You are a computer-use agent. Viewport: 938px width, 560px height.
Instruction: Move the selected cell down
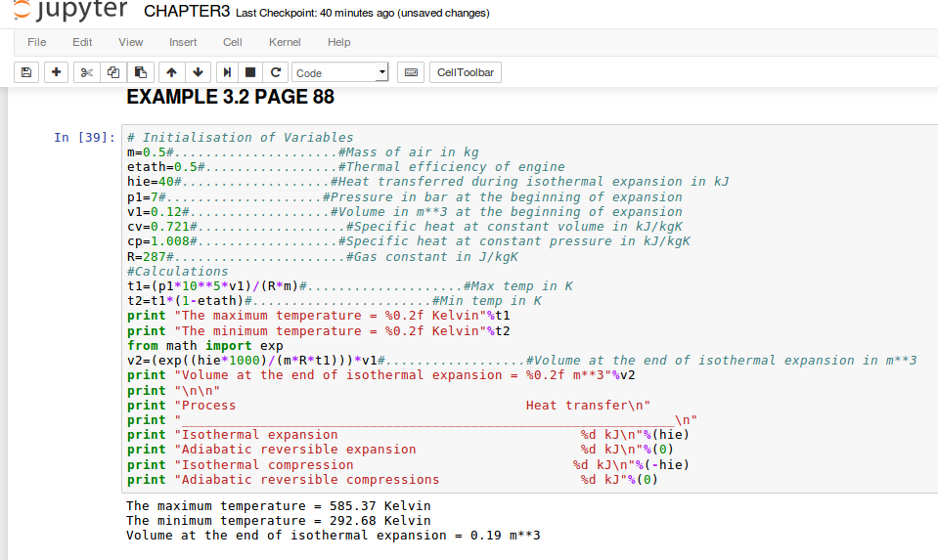pos(199,73)
